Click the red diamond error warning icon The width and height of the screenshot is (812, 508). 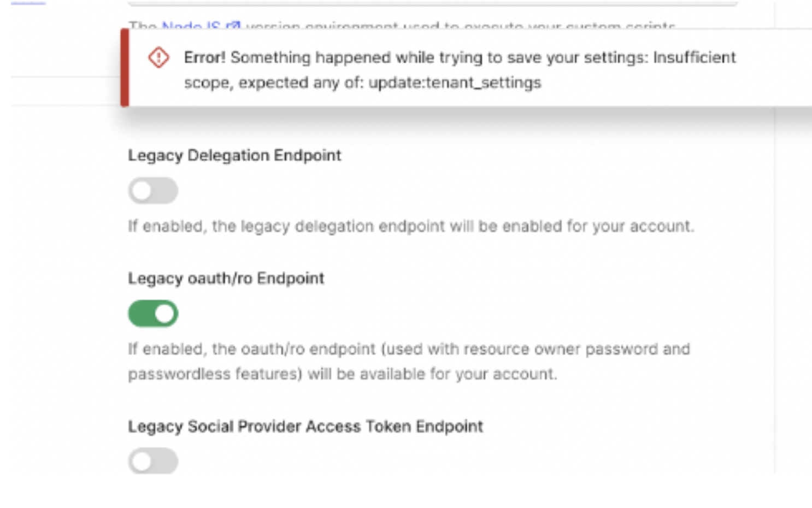click(x=158, y=57)
